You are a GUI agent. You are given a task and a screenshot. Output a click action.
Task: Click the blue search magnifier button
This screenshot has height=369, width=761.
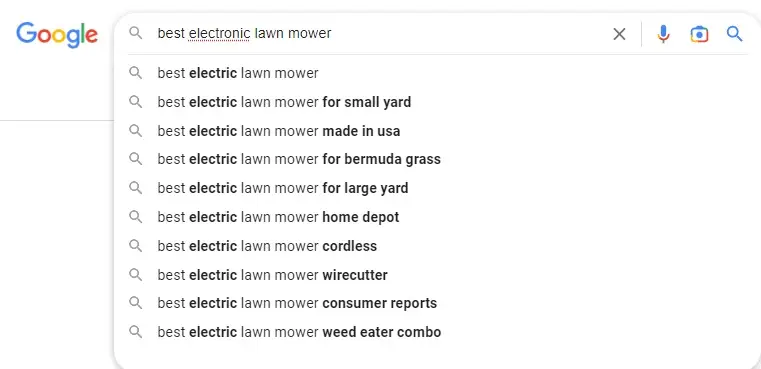(x=734, y=34)
